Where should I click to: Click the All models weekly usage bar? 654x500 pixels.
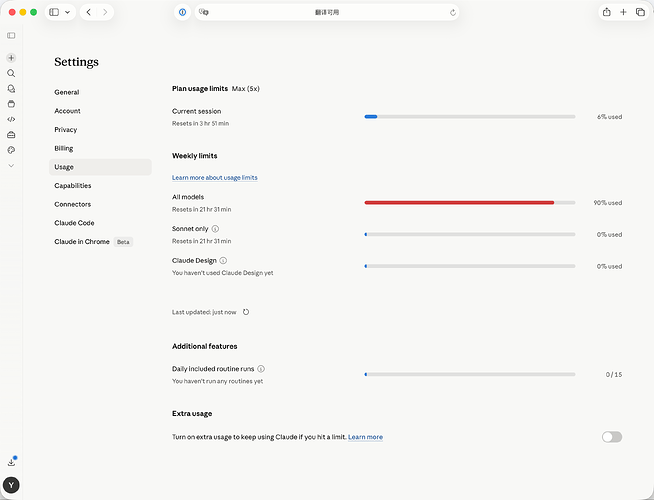pos(470,203)
